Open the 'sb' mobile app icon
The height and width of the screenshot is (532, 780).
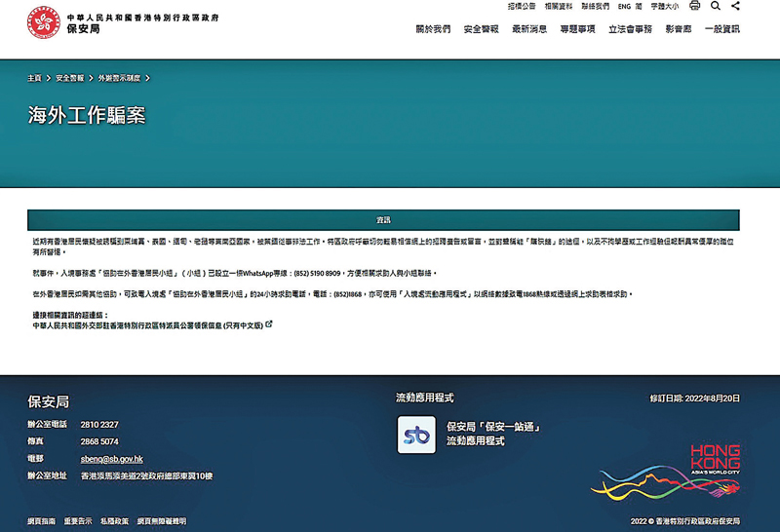[416, 435]
